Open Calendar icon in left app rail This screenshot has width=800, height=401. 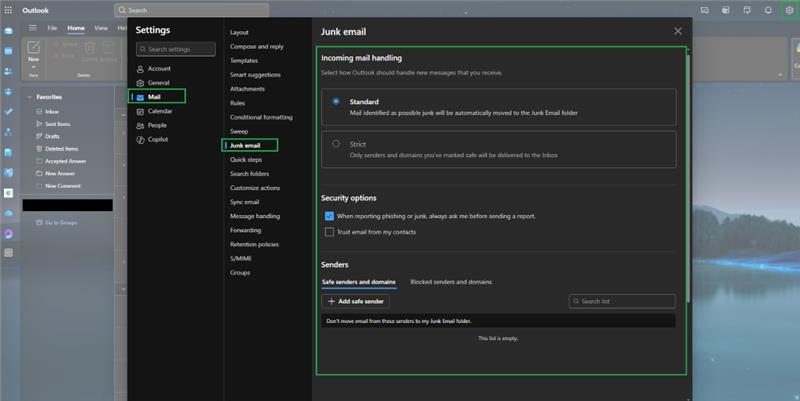(x=8, y=52)
